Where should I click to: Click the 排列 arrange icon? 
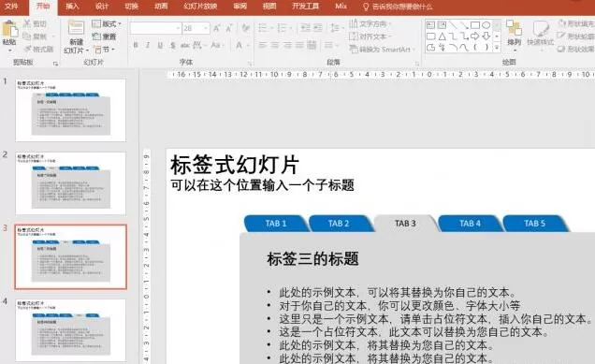515,29
